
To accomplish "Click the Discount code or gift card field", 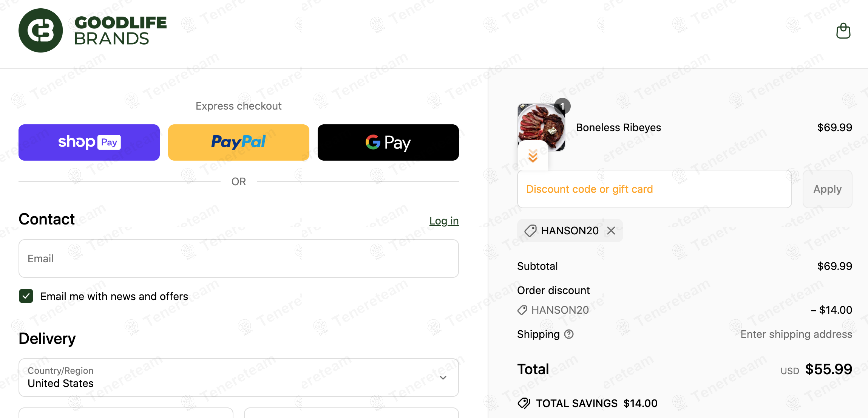I will (655, 189).
